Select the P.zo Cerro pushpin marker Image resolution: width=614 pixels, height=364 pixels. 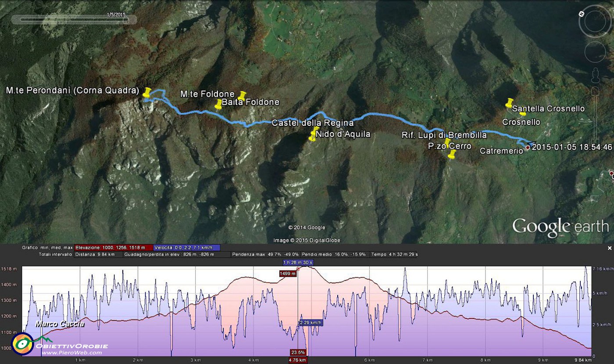click(452, 154)
